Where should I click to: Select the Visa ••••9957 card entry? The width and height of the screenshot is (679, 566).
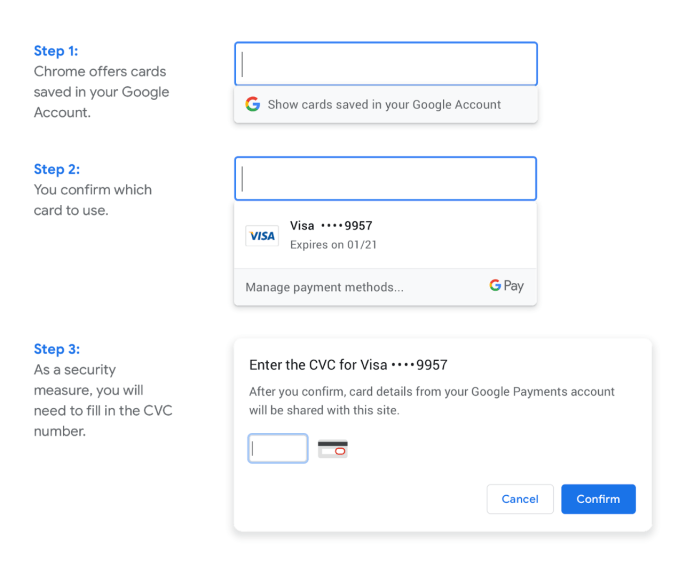click(x=331, y=226)
